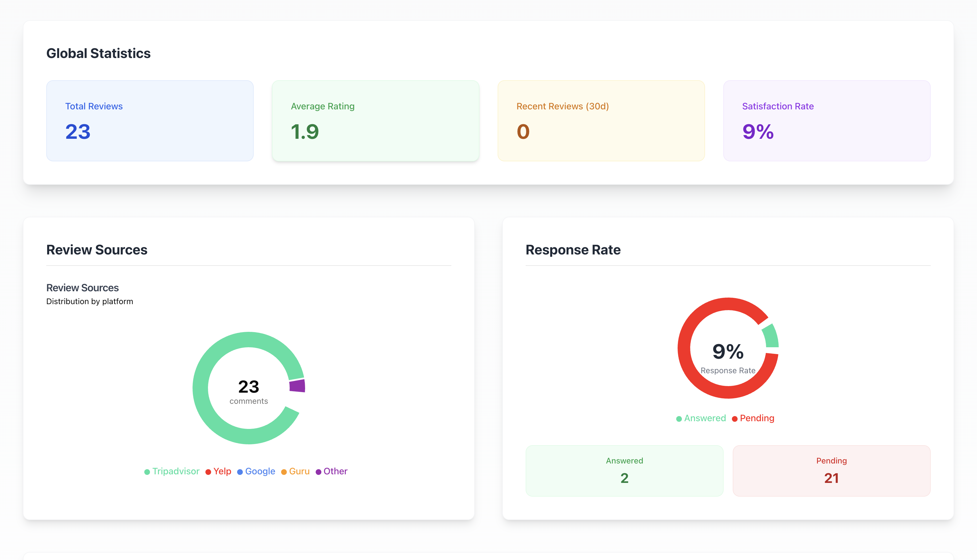Select the Average Rating card
Image resolution: width=977 pixels, height=560 pixels.
click(375, 121)
